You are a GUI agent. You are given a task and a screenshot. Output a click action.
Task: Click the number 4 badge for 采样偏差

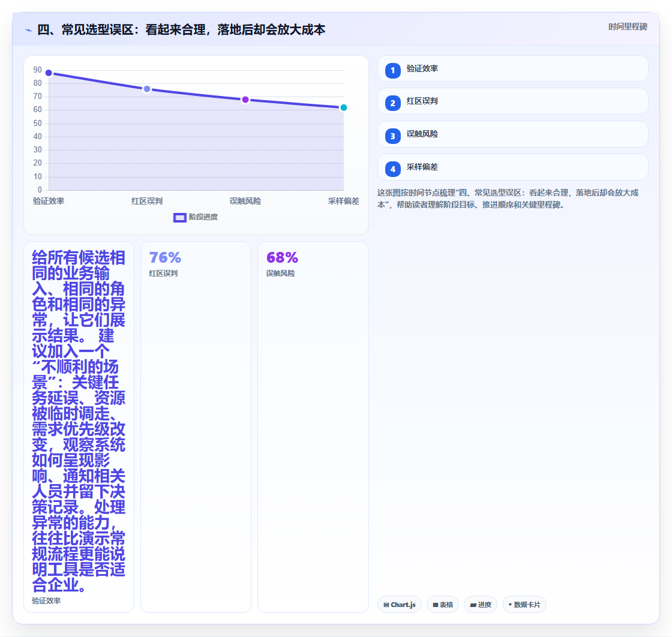(392, 169)
